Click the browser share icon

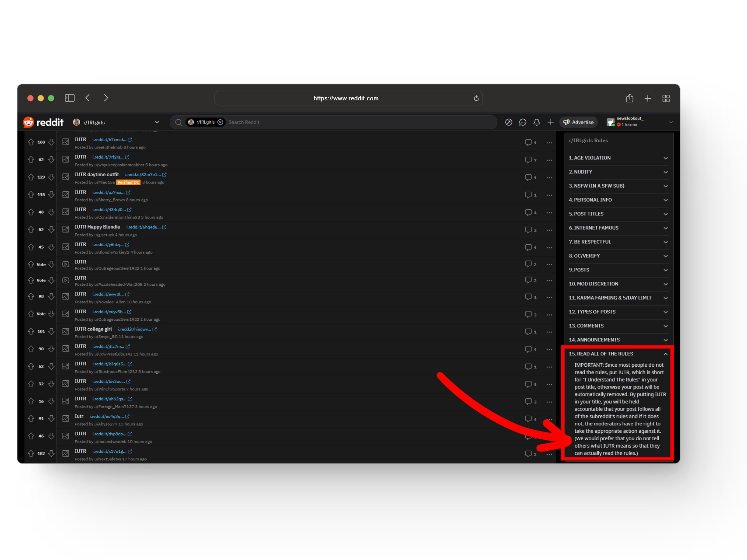(630, 98)
